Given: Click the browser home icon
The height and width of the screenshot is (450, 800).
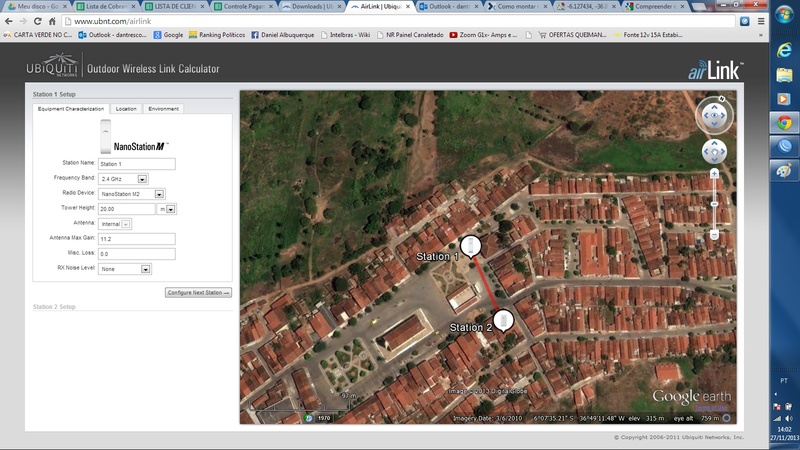Looking at the screenshot, I should coord(52,21).
